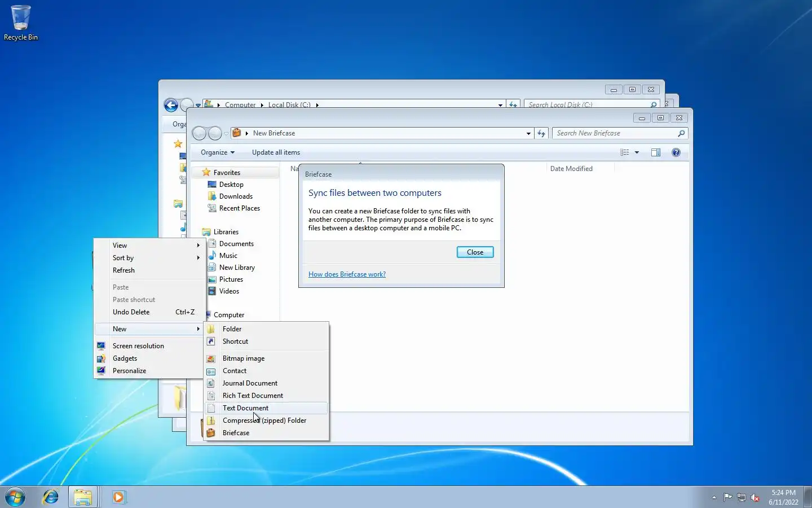Viewport: 812px width, 508px height.
Task: Expand the View submenu in the context menu
Action: click(x=149, y=246)
